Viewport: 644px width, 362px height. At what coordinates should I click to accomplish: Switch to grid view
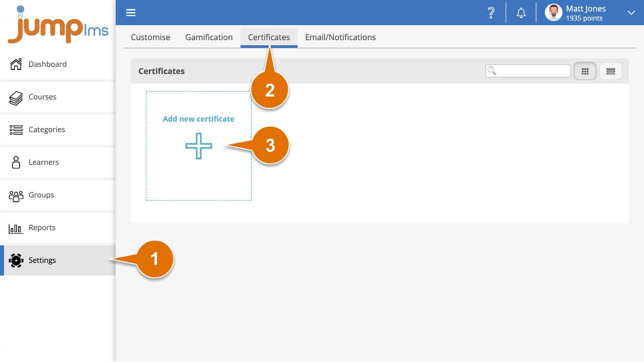(x=585, y=71)
